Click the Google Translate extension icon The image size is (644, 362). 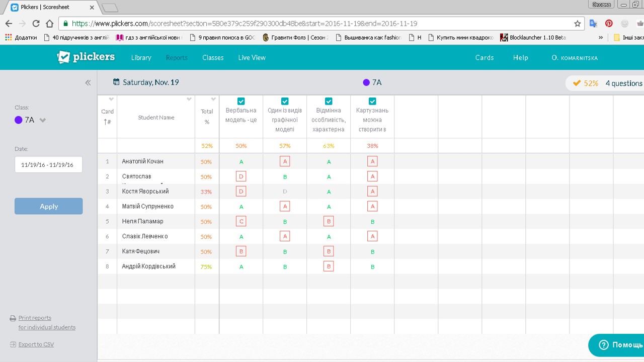coord(594,24)
